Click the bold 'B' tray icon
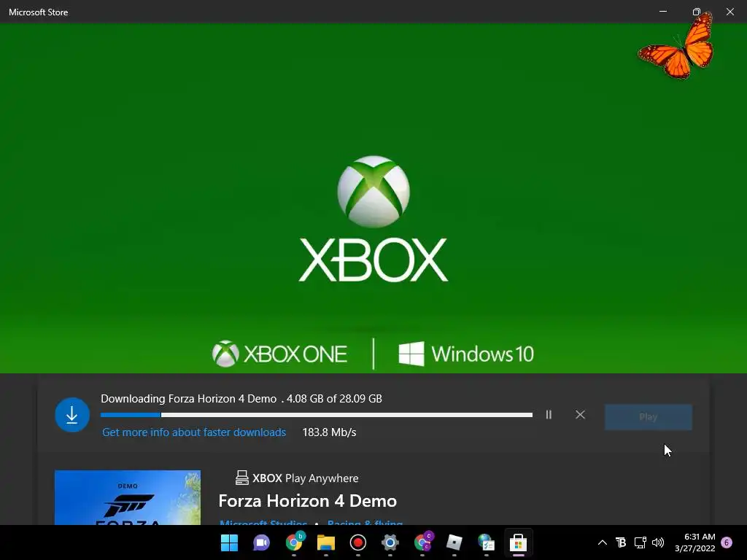Viewport: 747px width, 560px height. [621, 542]
